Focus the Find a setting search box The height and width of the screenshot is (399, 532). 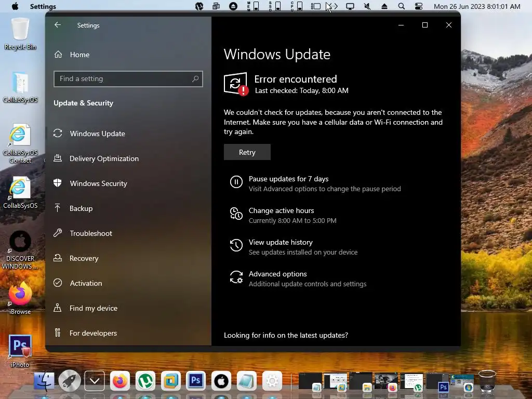pyautogui.click(x=128, y=79)
